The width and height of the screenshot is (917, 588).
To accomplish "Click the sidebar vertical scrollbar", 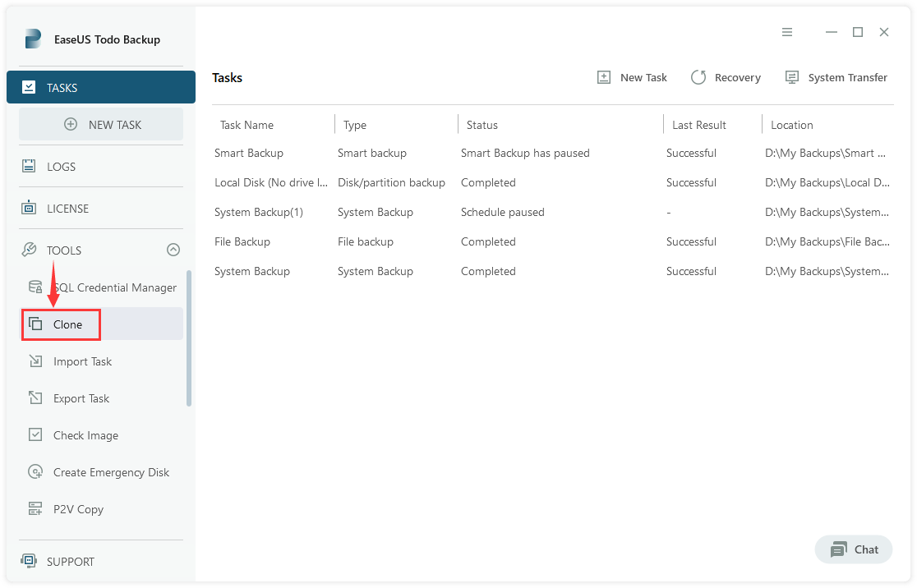I will pos(189,338).
